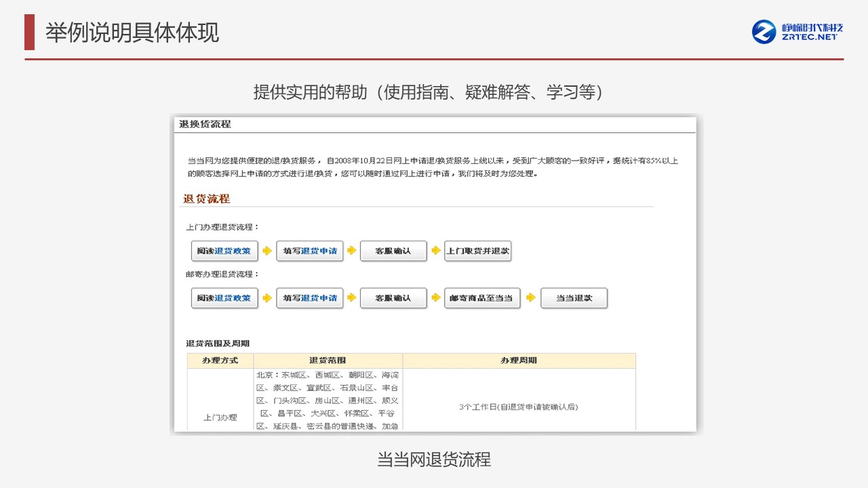Click the 当当退款 step button
This screenshot has height=488, width=868.
pyautogui.click(x=574, y=298)
